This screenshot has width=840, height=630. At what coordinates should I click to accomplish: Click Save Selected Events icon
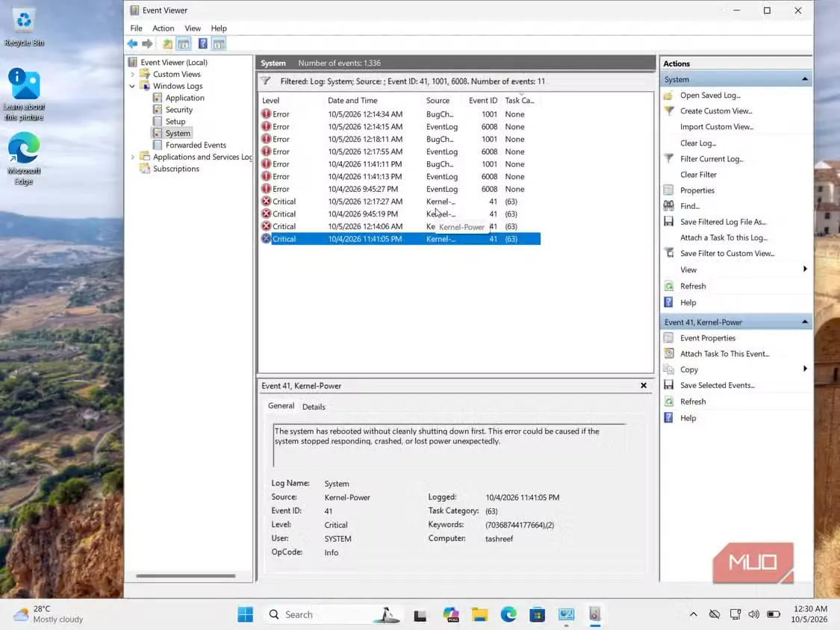pos(668,385)
